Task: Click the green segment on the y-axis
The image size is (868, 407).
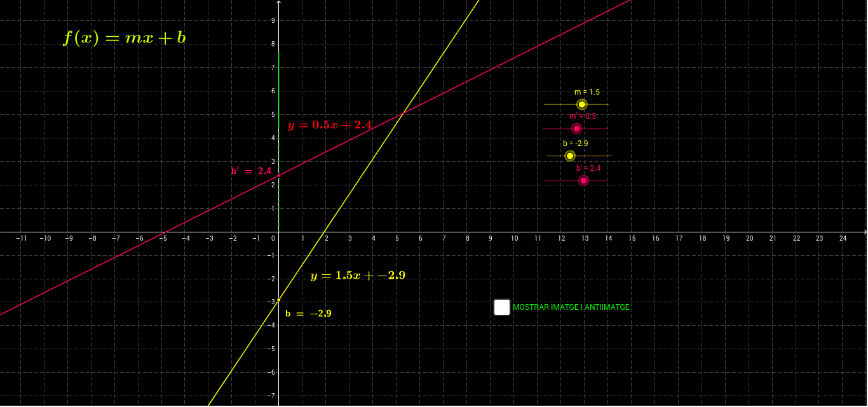Action: (279, 142)
